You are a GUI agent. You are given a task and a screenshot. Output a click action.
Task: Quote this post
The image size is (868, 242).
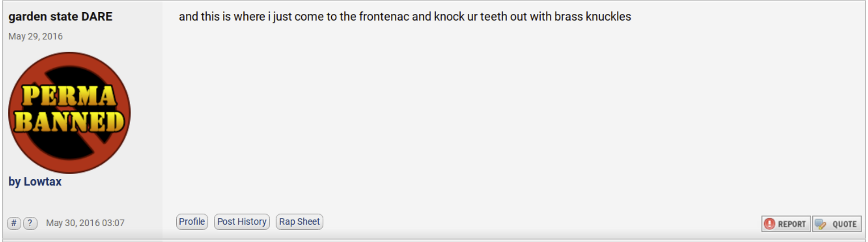coord(837,224)
